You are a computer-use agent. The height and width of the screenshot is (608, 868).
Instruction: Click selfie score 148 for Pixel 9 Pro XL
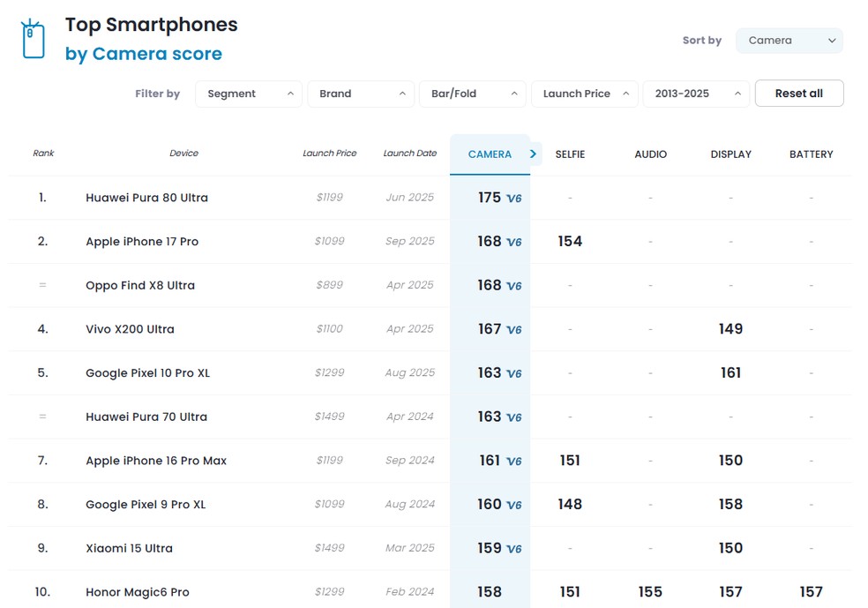[570, 504]
